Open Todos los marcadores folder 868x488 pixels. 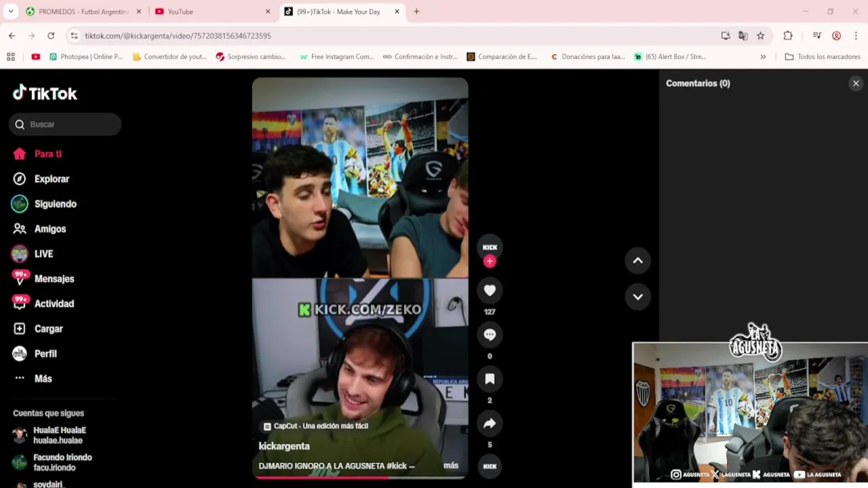823,57
